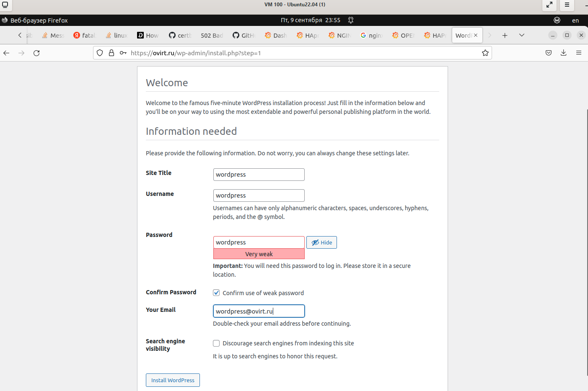Screen dimensions: 588x391
Task: Click the browser back arrow
Action: coord(6,53)
